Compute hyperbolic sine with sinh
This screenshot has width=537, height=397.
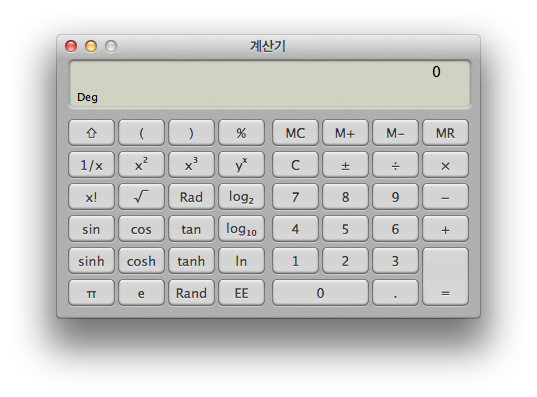coord(91,261)
